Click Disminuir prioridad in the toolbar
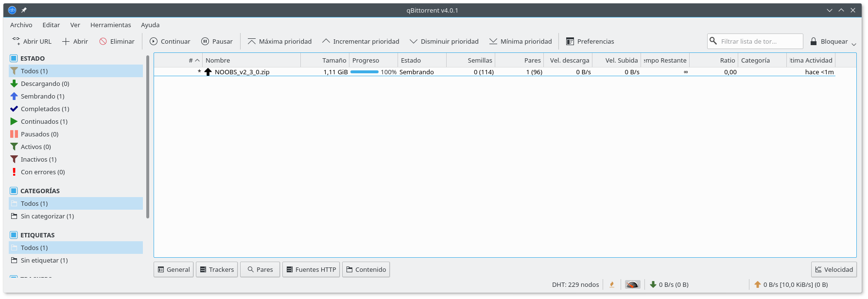868x299 pixels. [x=444, y=41]
